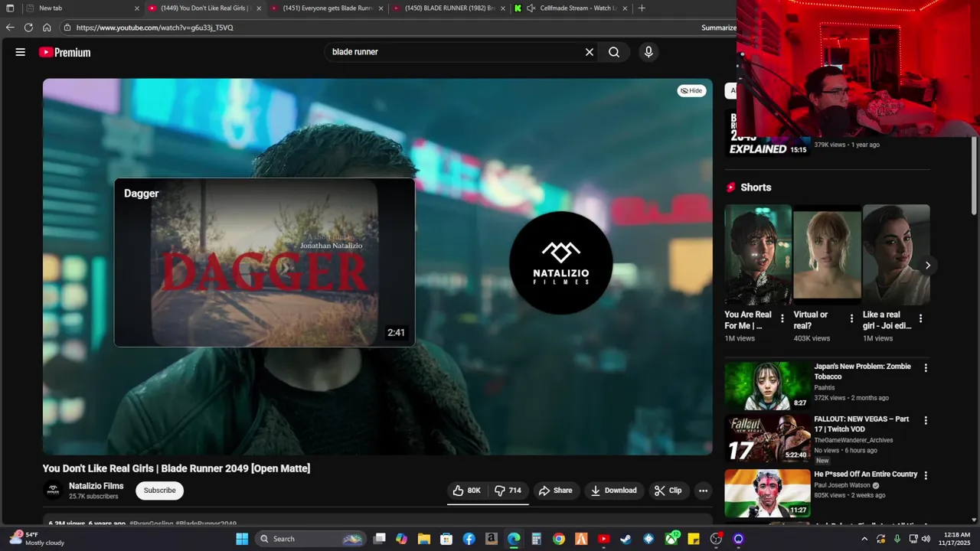Open the 'Virtual or real?' short thumbnail

[827, 254]
